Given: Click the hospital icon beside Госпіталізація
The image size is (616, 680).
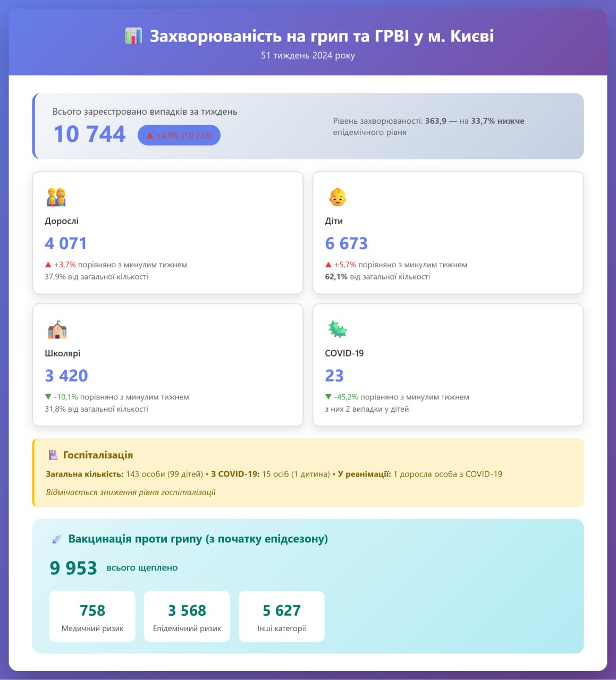Looking at the screenshot, I should (x=53, y=455).
